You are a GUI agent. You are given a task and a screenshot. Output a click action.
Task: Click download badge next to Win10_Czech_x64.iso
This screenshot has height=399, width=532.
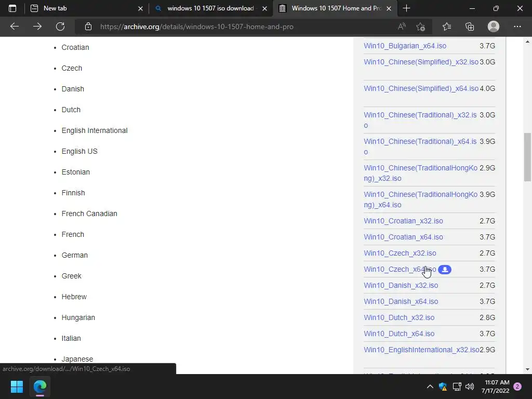coord(445,270)
